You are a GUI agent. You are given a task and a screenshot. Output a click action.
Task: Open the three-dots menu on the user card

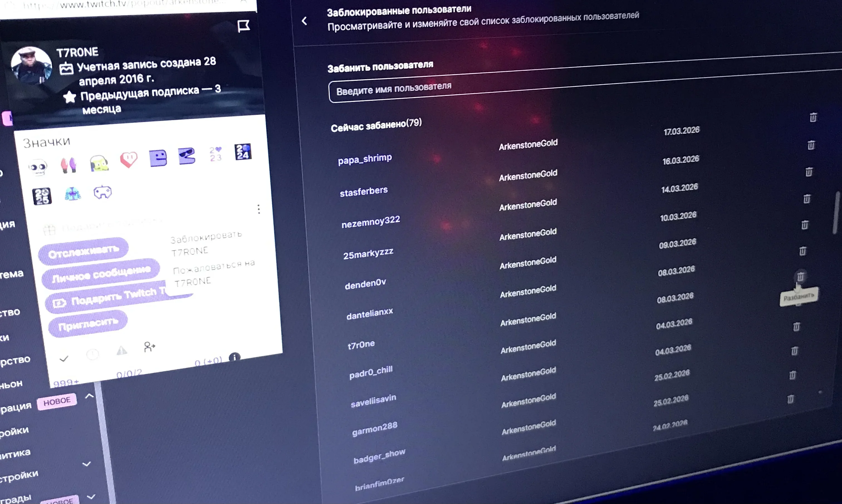coord(259,209)
